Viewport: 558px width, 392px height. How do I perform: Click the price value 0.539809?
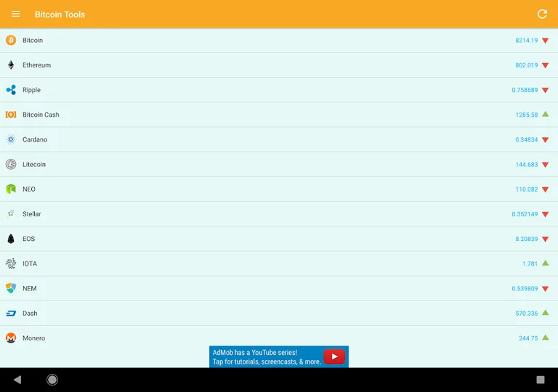(x=525, y=289)
